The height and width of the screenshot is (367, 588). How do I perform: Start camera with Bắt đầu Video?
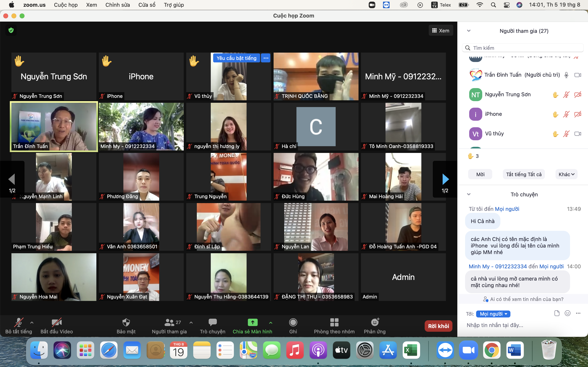[56, 322]
